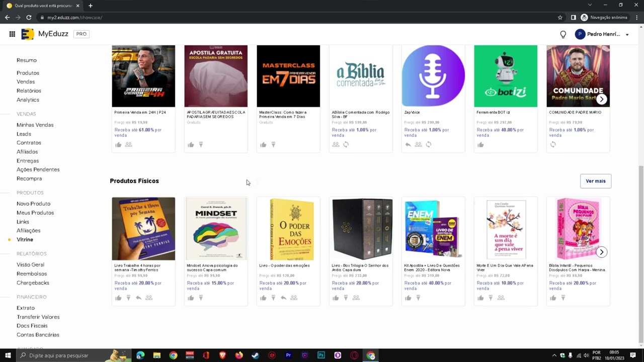Click the 'Receba até 61.00% por venda' text

click(138, 132)
